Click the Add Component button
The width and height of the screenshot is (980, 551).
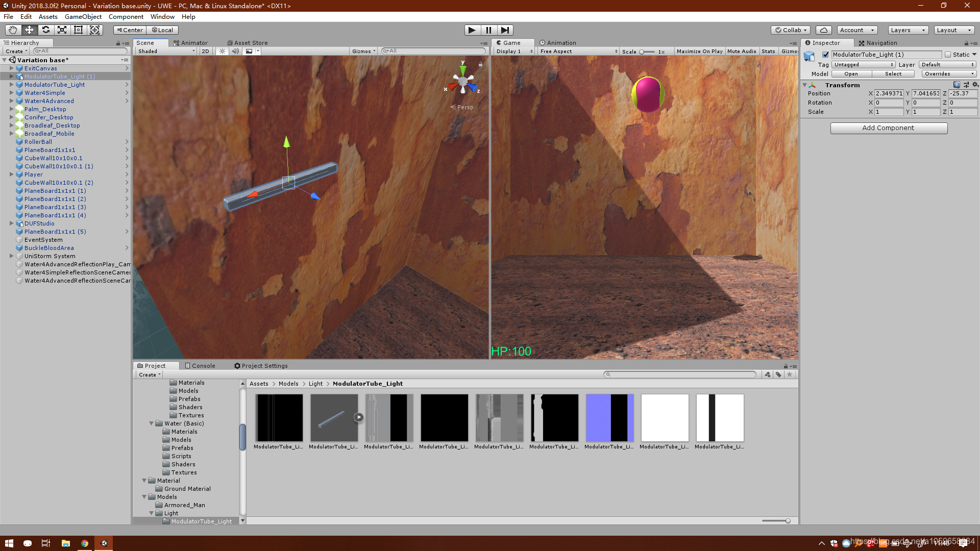point(889,128)
